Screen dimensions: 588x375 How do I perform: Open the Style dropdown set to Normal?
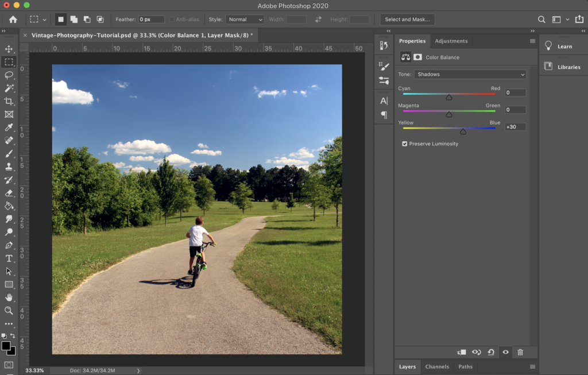point(244,20)
